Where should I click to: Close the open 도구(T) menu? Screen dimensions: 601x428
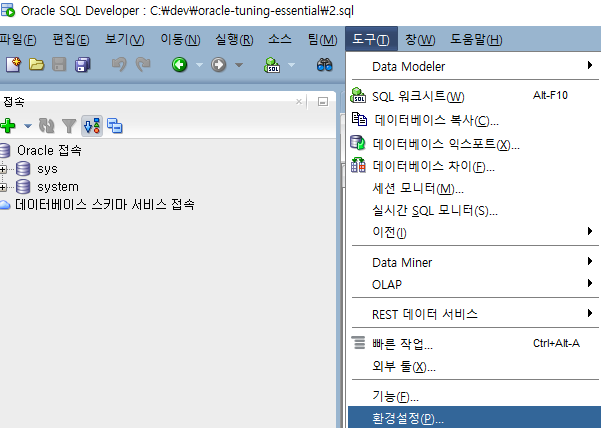tap(371, 39)
